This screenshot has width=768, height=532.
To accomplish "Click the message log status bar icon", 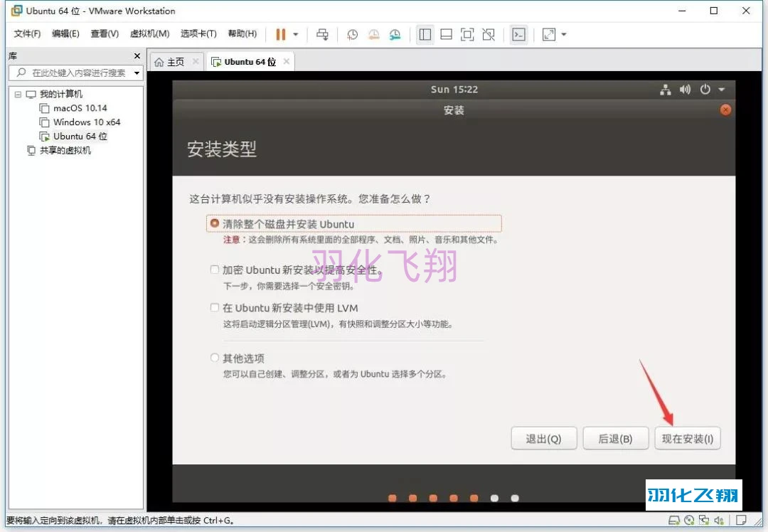I will [741, 520].
